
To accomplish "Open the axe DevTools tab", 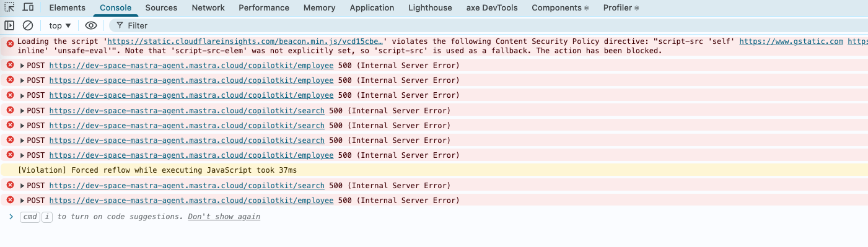I will [492, 8].
